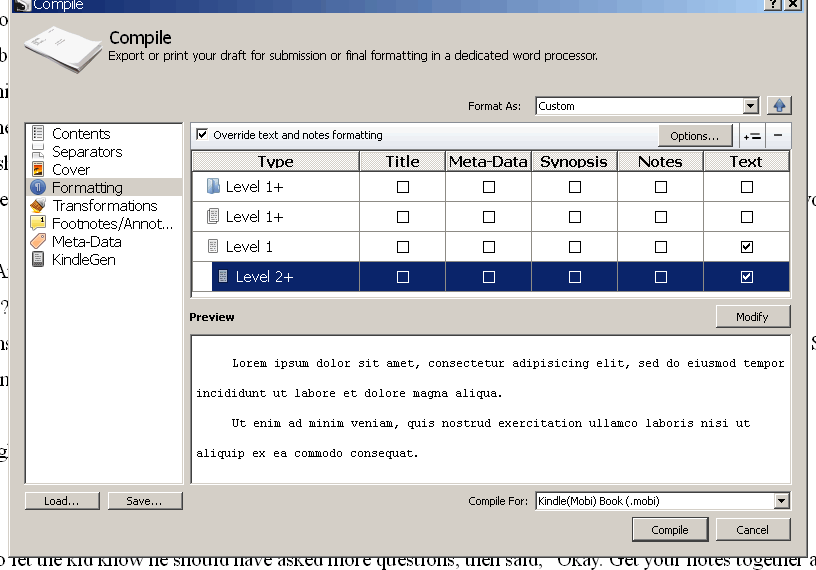Select the Contents pane icon
Image resolution: width=816 pixels, height=570 pixels.
point(38,133)
